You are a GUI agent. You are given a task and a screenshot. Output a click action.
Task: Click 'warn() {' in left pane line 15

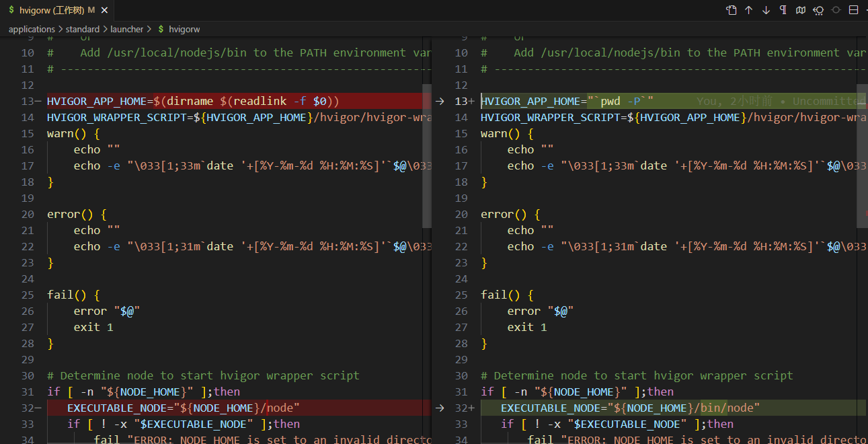73,133
